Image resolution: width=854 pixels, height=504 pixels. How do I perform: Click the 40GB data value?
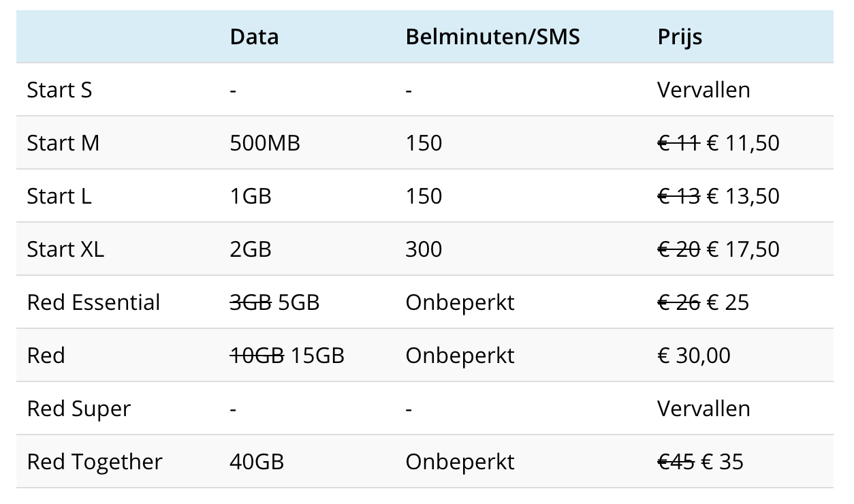click(x=257, y=462)
